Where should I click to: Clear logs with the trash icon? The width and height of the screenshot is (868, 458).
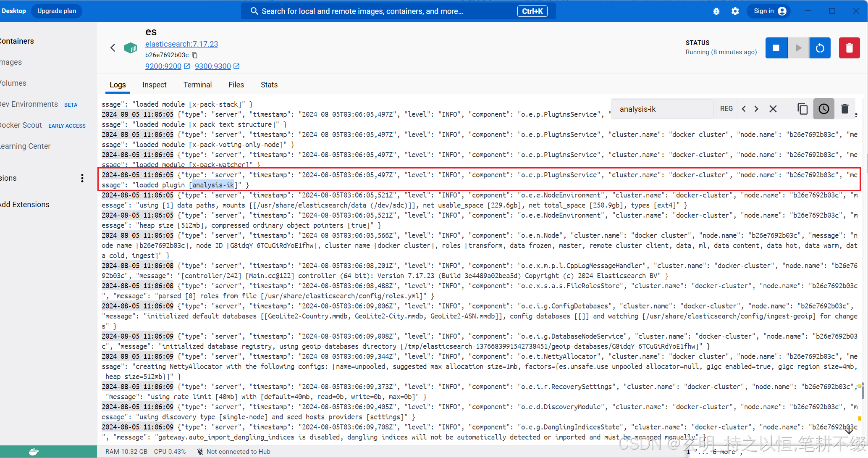(x=845, y=108)
